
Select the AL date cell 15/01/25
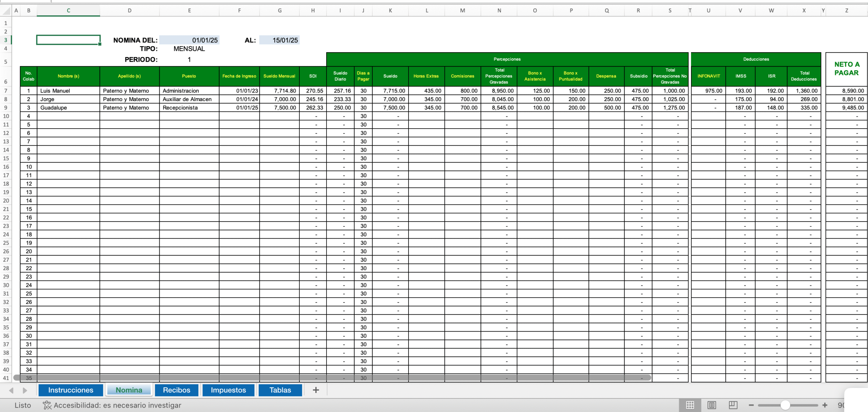[x=279, y=40]
